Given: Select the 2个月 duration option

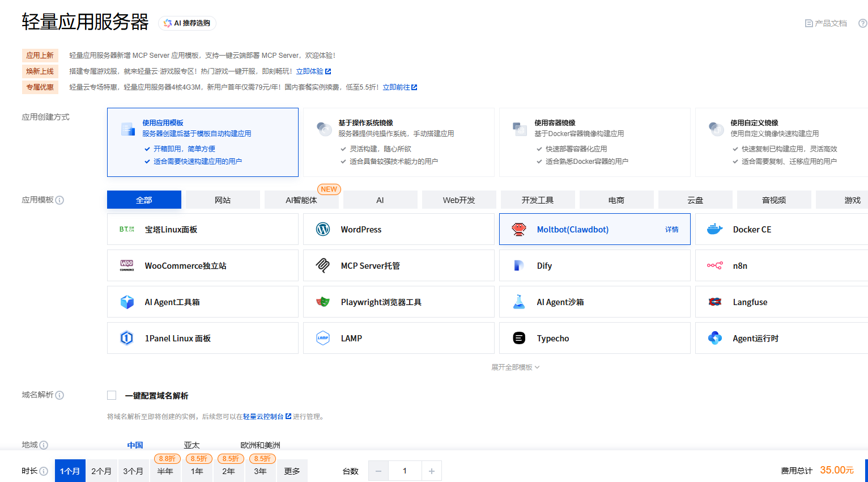Looking at the screenshot, I should 101,471.
